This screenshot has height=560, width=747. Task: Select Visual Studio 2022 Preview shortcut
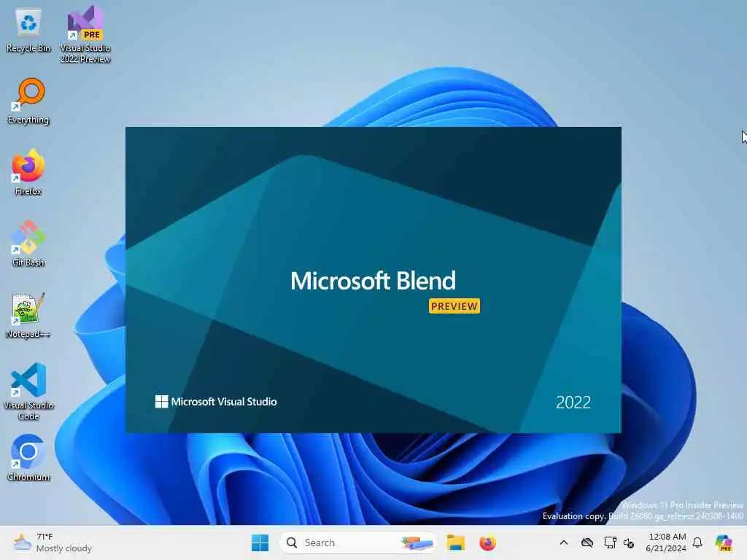click(x=85, y=34)
